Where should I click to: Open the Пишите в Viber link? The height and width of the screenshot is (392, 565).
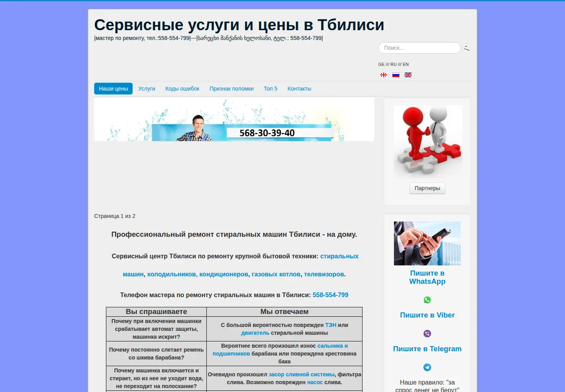coord(427,315)
